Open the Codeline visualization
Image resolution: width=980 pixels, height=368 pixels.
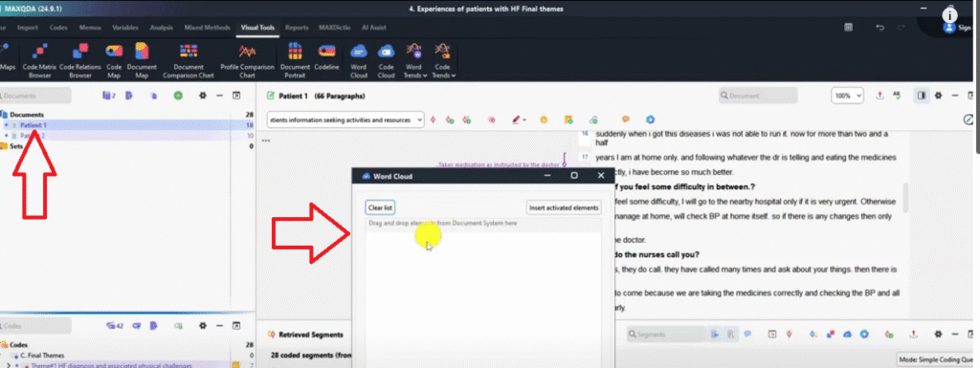coord(326,57)
